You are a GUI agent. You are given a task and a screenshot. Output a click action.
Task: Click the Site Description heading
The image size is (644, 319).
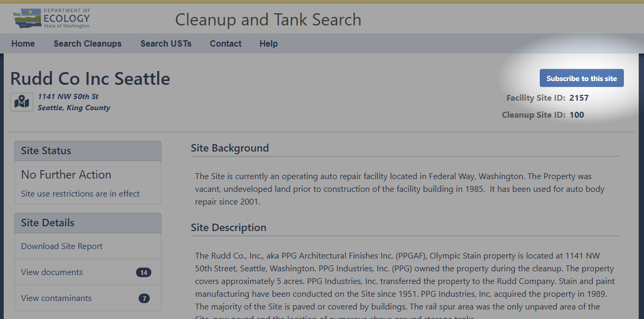(229, 227)
